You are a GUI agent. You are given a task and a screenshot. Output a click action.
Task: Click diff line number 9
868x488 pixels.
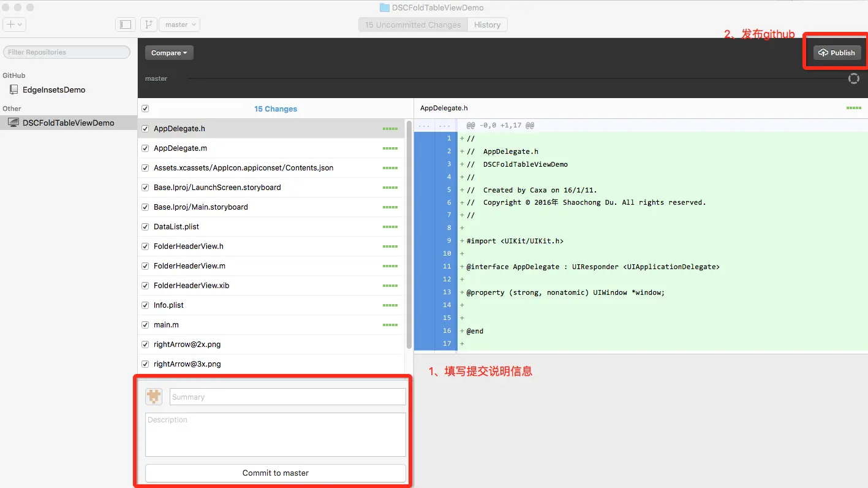(x=448, y=241)
